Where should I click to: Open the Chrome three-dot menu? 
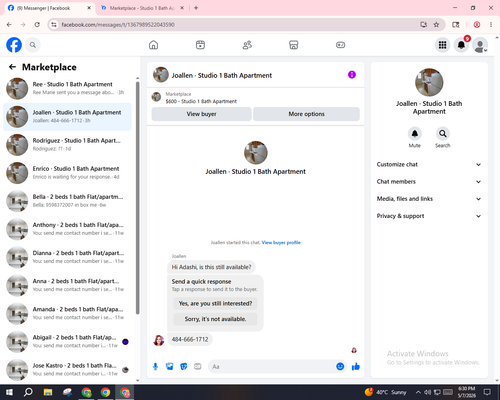491,25
